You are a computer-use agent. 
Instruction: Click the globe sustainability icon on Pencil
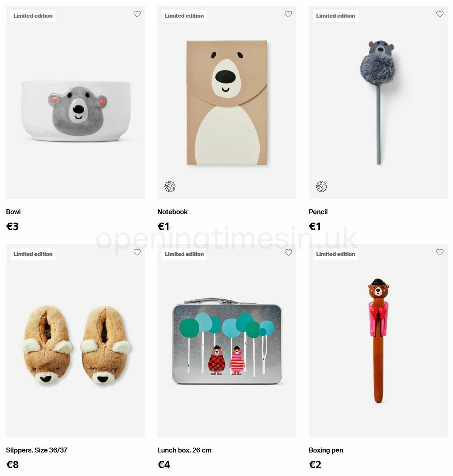[321, 186]
